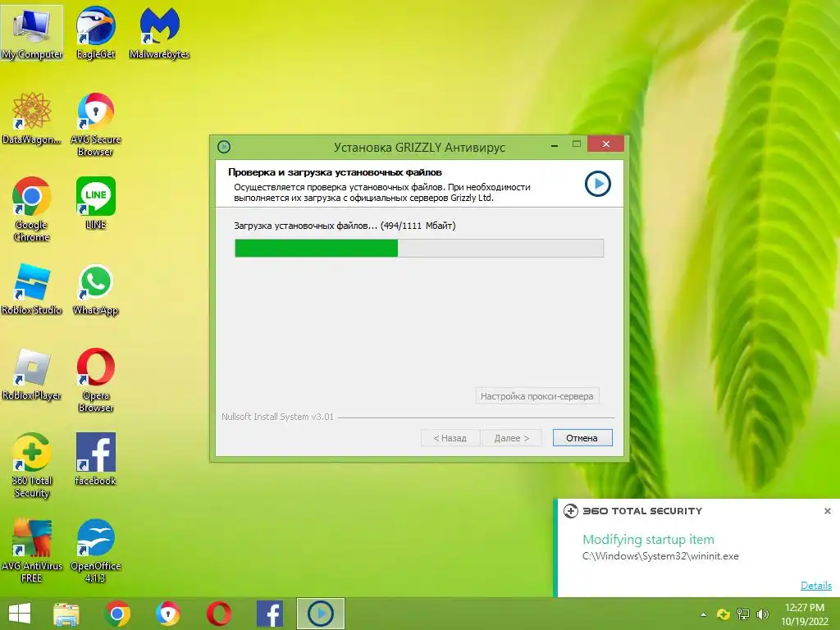840x630 pixels.
Task: Open WhatsApp desktop shortcut
Action: 95,289
